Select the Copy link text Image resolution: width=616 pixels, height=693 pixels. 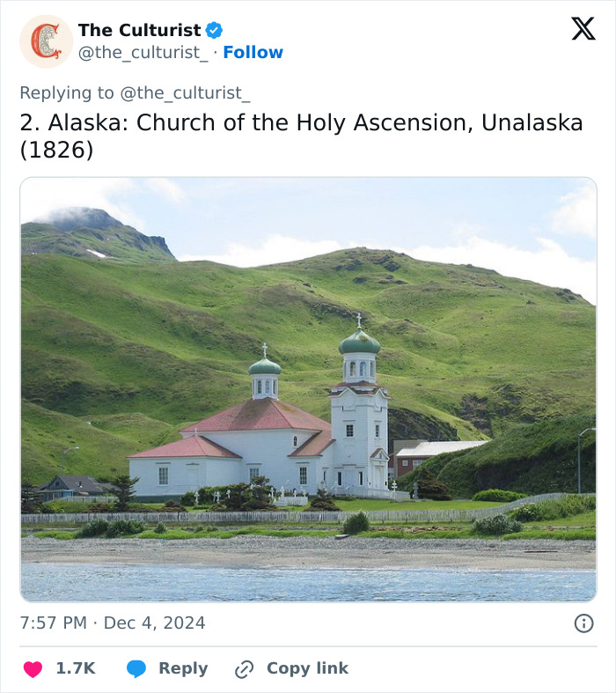[x=307, y=668]
